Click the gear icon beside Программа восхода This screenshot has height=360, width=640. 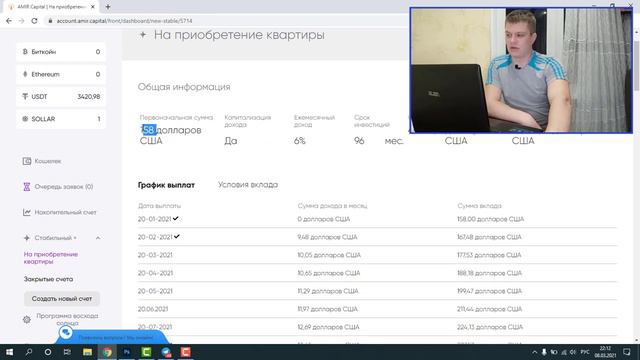27,320
